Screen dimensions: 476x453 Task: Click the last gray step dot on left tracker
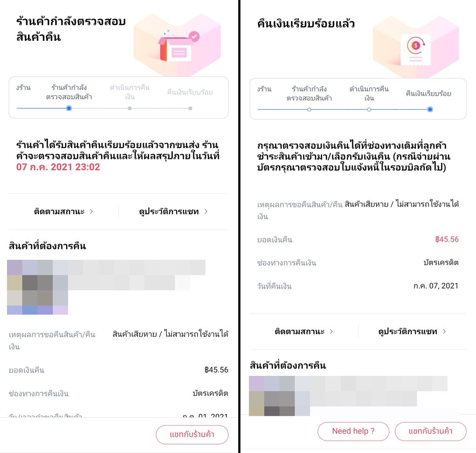(190, 108)
